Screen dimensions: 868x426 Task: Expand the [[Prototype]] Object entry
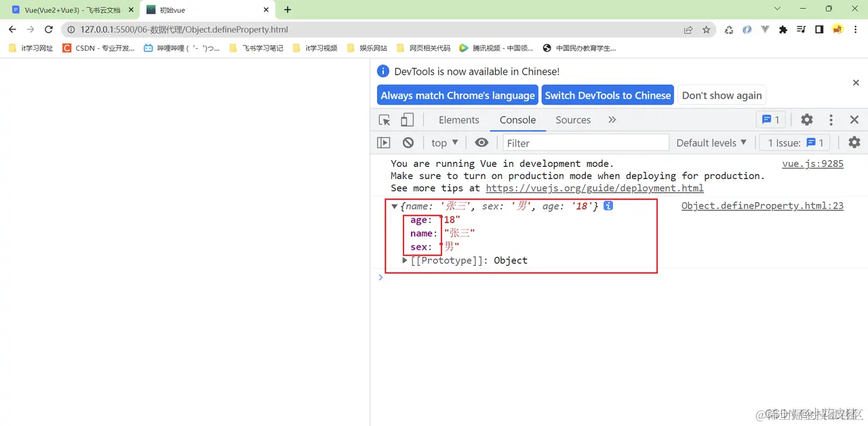406,260
